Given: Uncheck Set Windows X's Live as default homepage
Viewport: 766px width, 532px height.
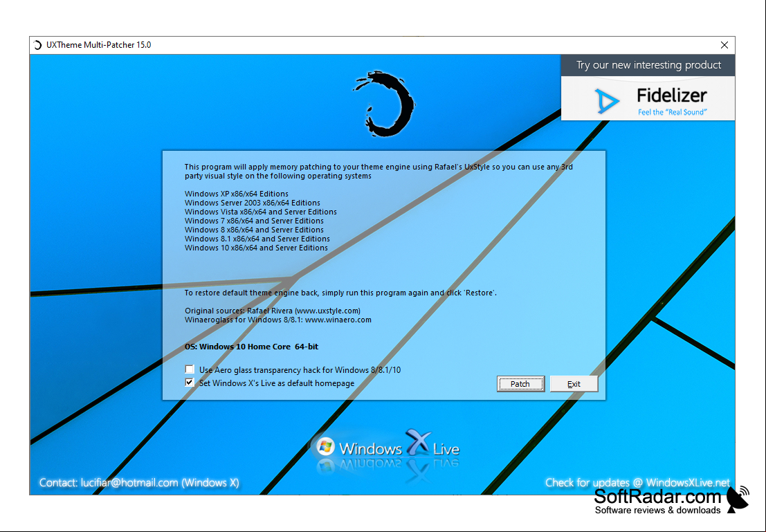Looking at the screenshot, I should pyautogui.click(x=190, y=383).
